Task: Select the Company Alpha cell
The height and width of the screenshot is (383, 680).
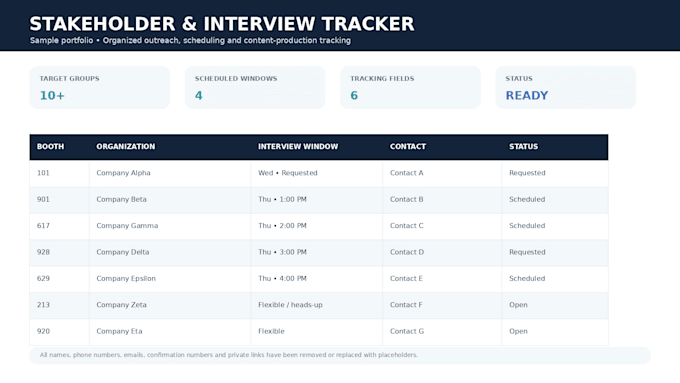Action: (x=170, y=173)
